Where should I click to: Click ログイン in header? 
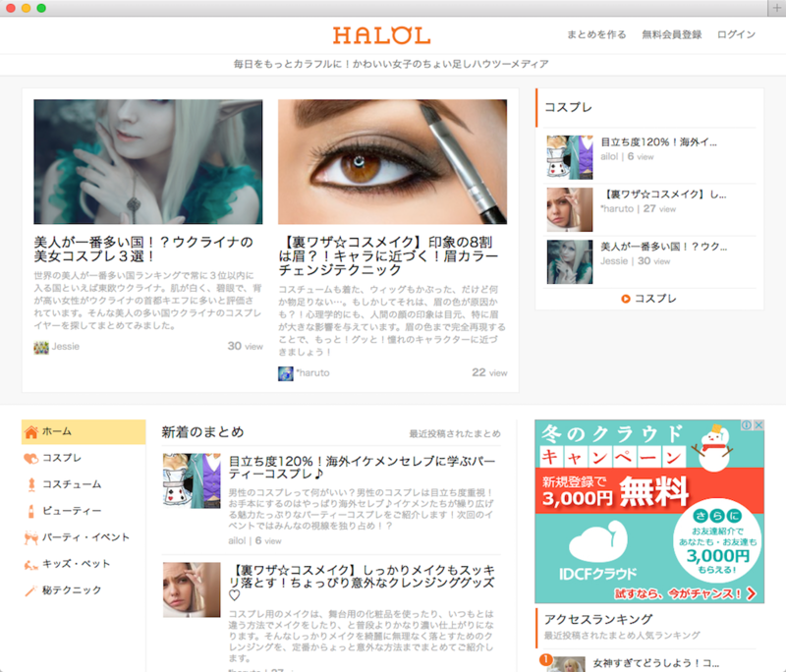[x=736, y=34]
